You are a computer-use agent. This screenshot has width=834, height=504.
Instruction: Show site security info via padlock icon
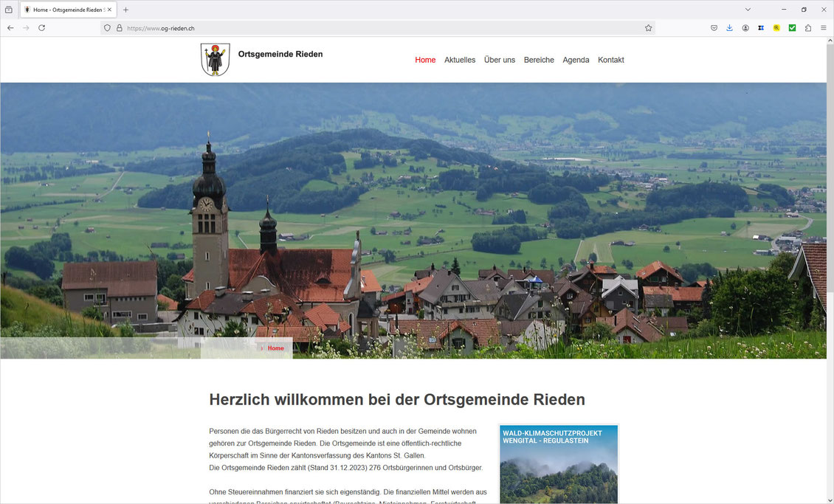(x=119, y=28)
